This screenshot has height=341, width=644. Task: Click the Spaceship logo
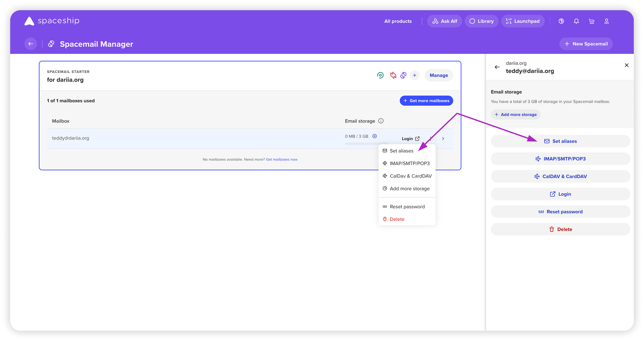coord(52,21)
